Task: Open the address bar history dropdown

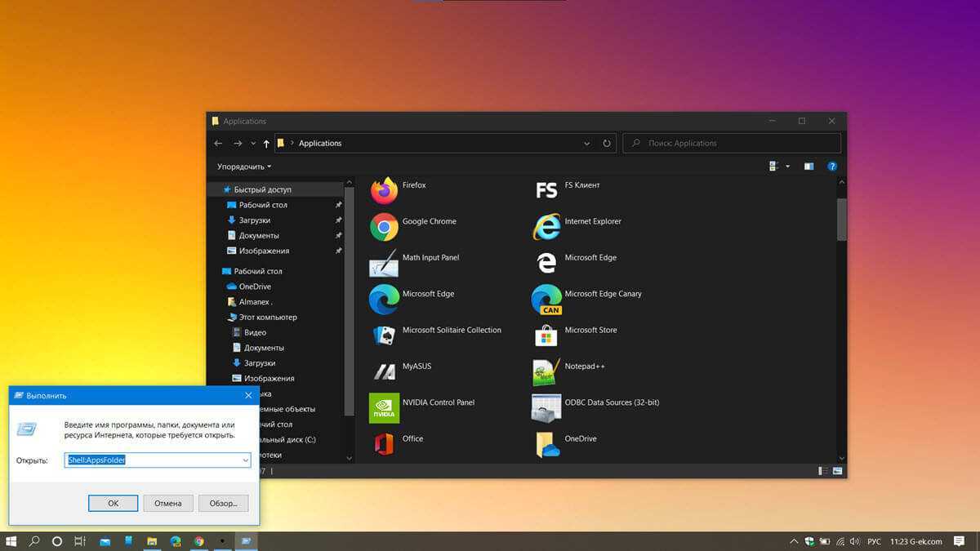Action: (586, 144)
